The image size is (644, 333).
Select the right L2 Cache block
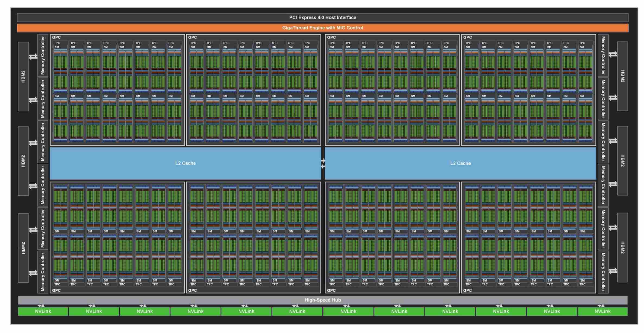pyautogui.click(x=460, y=163)
